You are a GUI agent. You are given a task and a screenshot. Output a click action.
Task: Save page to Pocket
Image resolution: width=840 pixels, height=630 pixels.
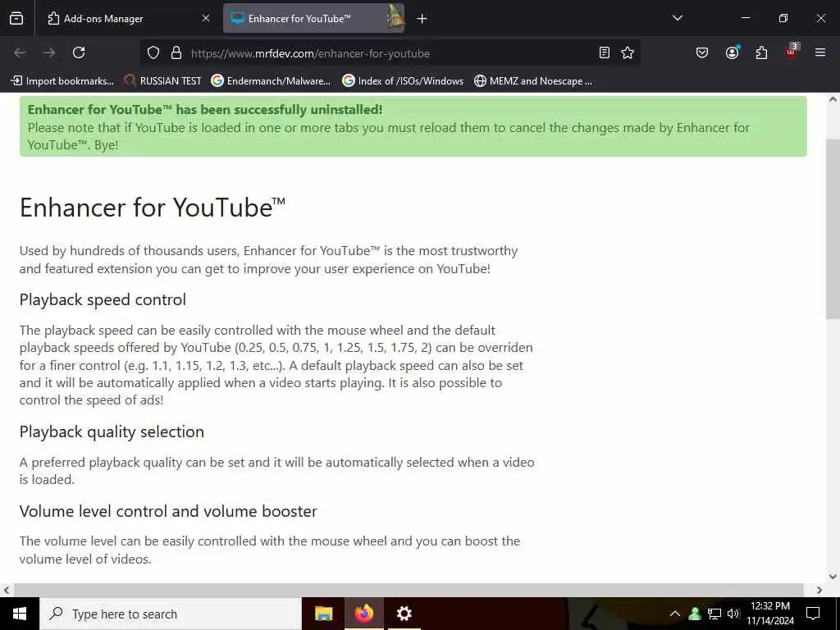(x=702, y=52)
